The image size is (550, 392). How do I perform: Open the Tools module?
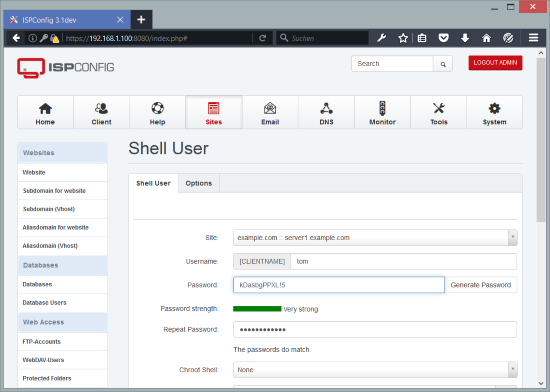pos(438,113)
